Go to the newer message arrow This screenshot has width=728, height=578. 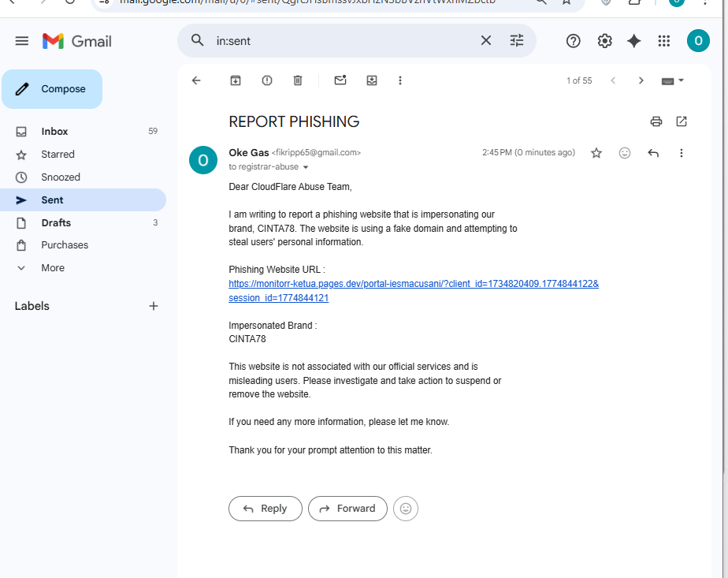(x=613, y=80)
